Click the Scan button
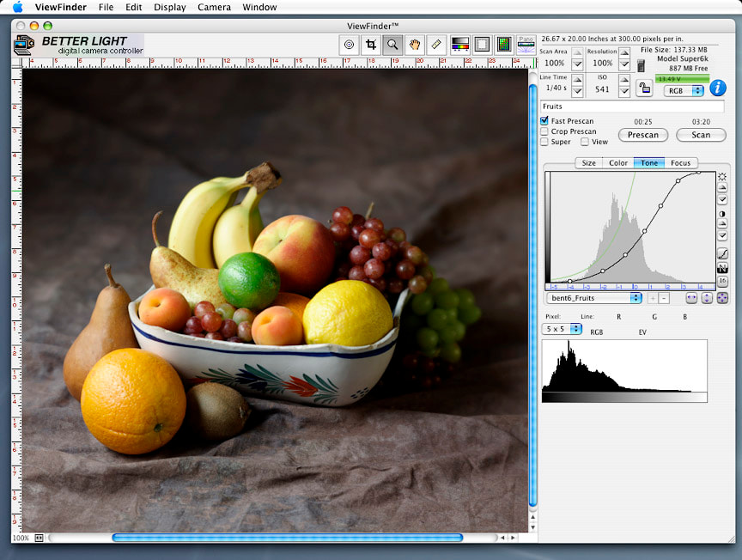 [701, 135]
